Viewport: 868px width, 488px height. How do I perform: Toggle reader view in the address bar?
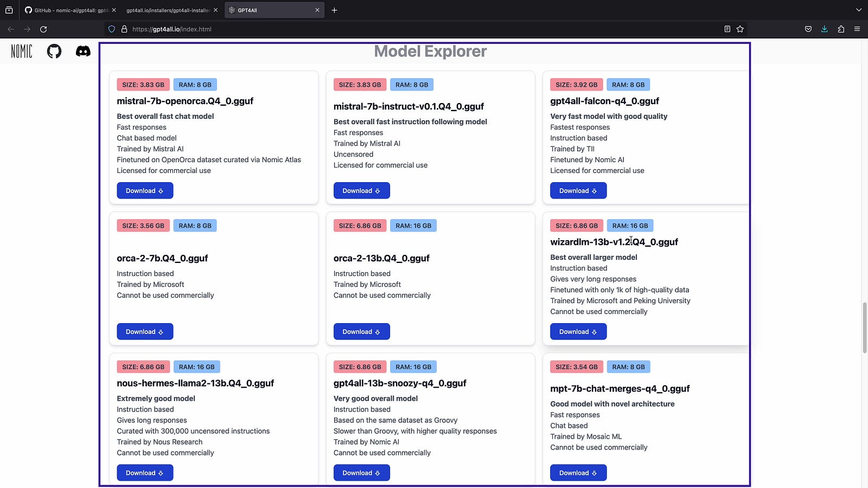(727, 29)
